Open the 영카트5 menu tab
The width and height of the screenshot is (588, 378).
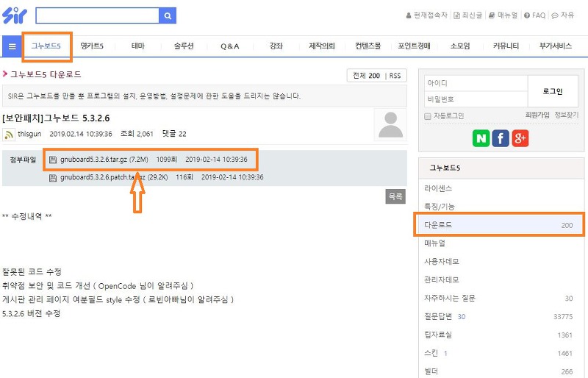92,46
